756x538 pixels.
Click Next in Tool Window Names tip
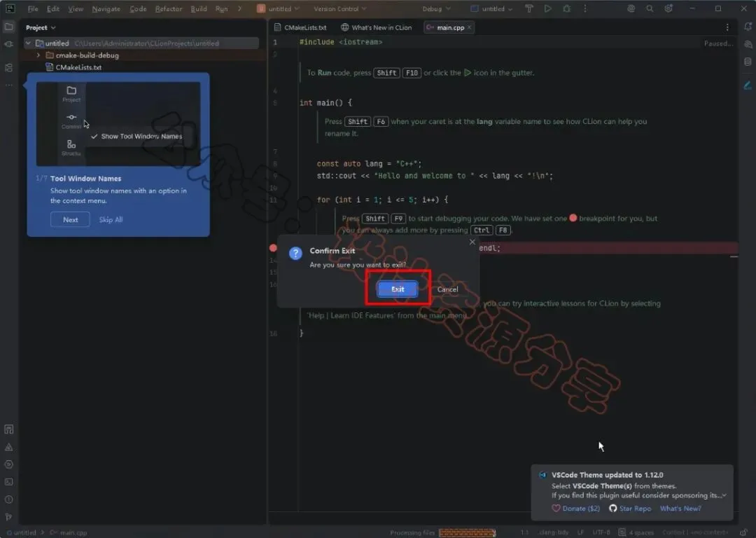[71, 219]
